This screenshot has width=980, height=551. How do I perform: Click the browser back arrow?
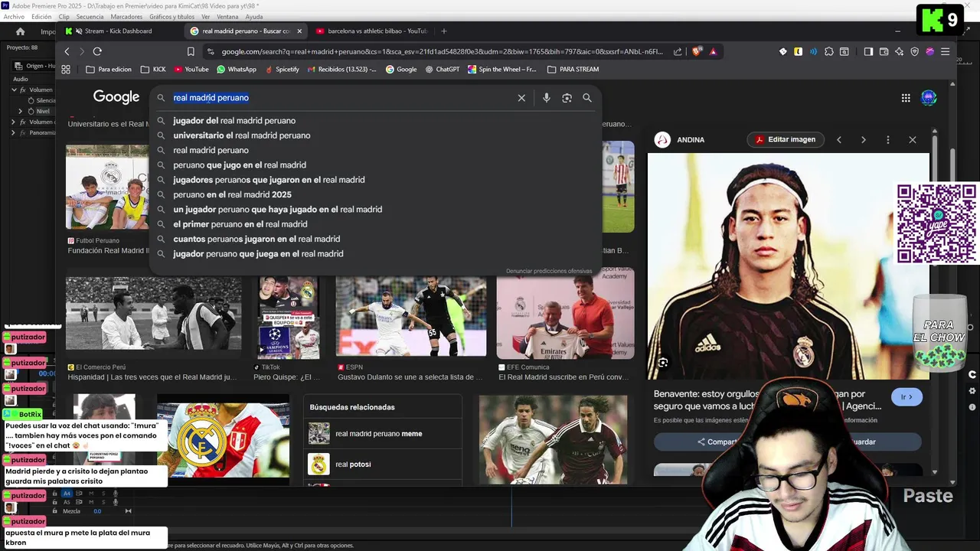[67, 51]
